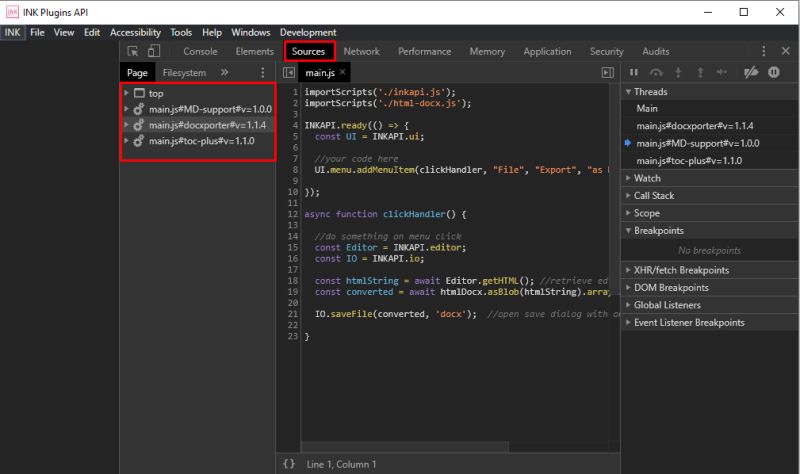800x474 pixels.
Task: Expand main.js#docxporter tree node arrow
Action: point(126,124)
